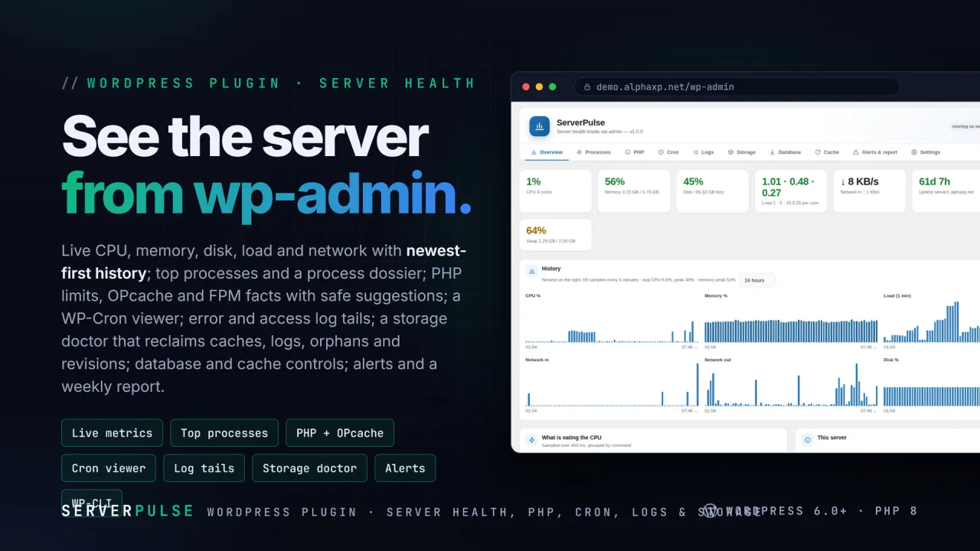Select the Database tab
980x551 pixels.
click(x=785, y=152)
